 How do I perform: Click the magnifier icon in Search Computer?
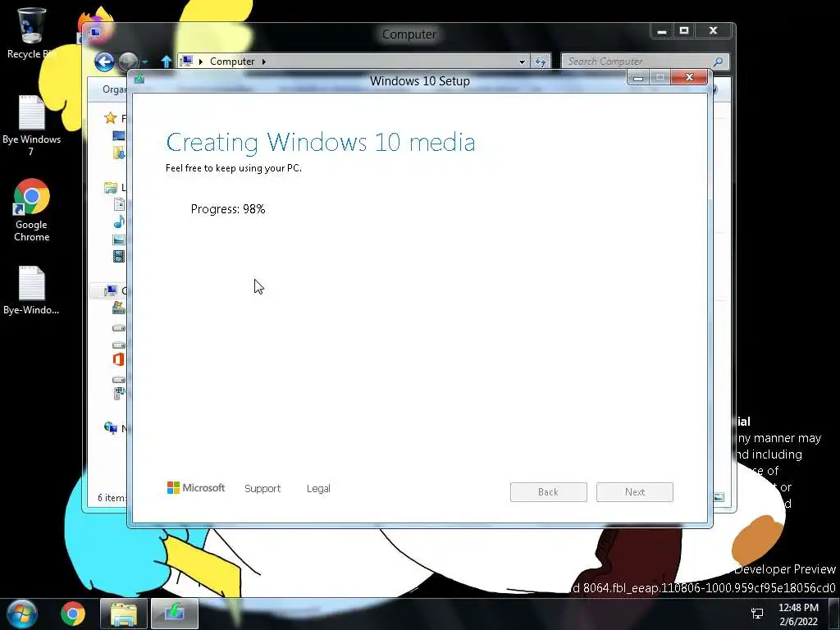(718, 62)
